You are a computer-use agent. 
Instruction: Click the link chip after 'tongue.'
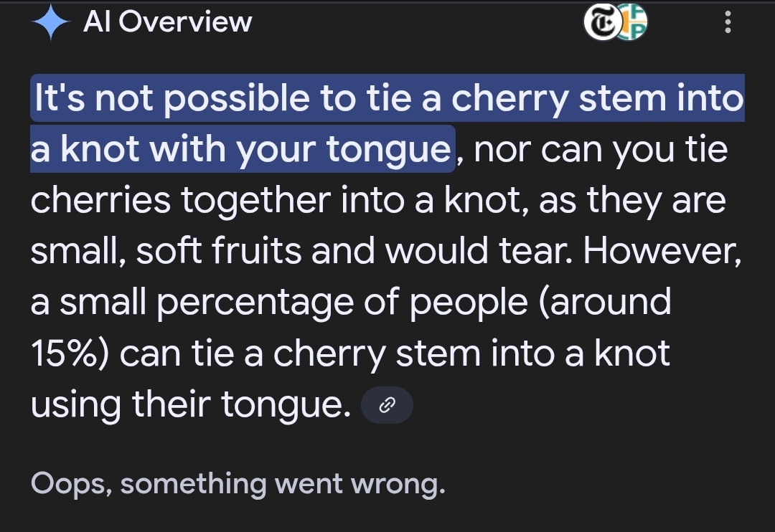[x=387, y=407]
